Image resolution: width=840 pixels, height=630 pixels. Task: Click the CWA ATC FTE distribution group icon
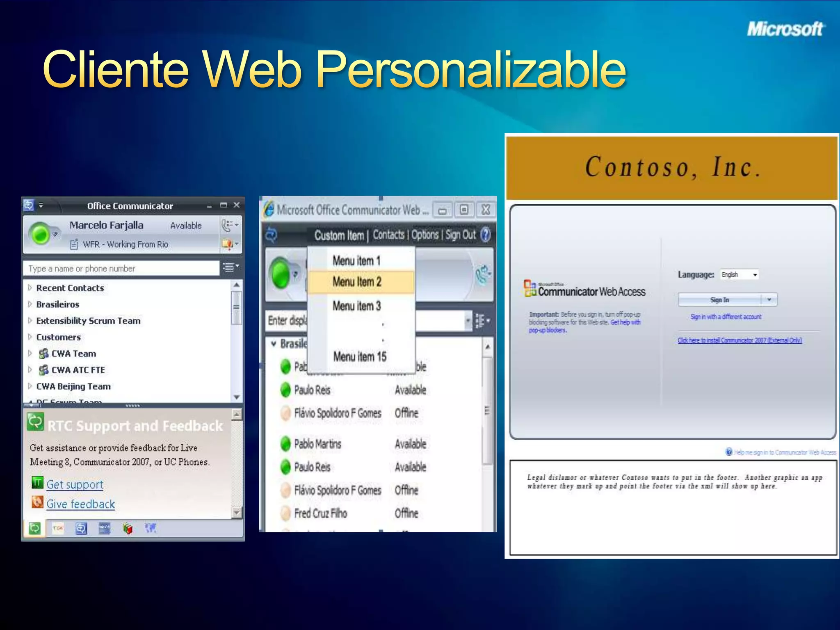tap(43, 370)
